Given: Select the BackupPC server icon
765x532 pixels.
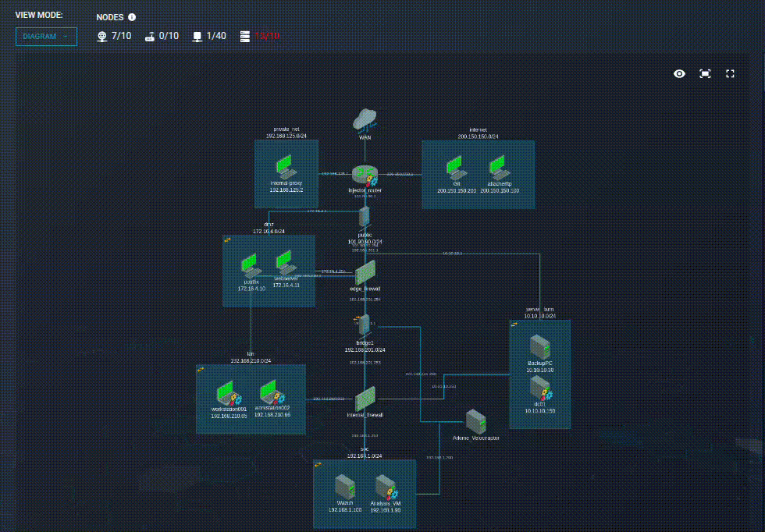Looking at the screenshot, I should point(540,347).
